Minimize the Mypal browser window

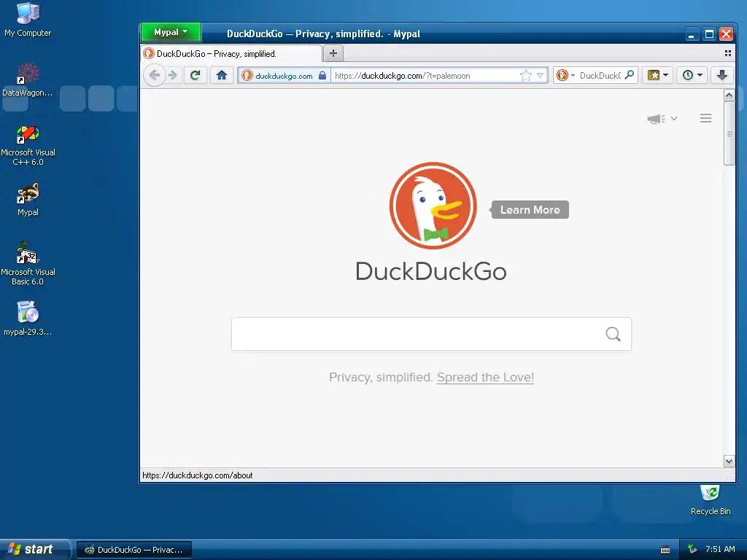click(692, 34)
